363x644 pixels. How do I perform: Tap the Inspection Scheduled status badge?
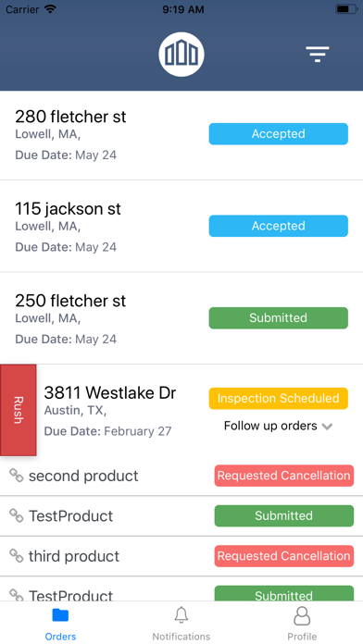tap(279, 399)
